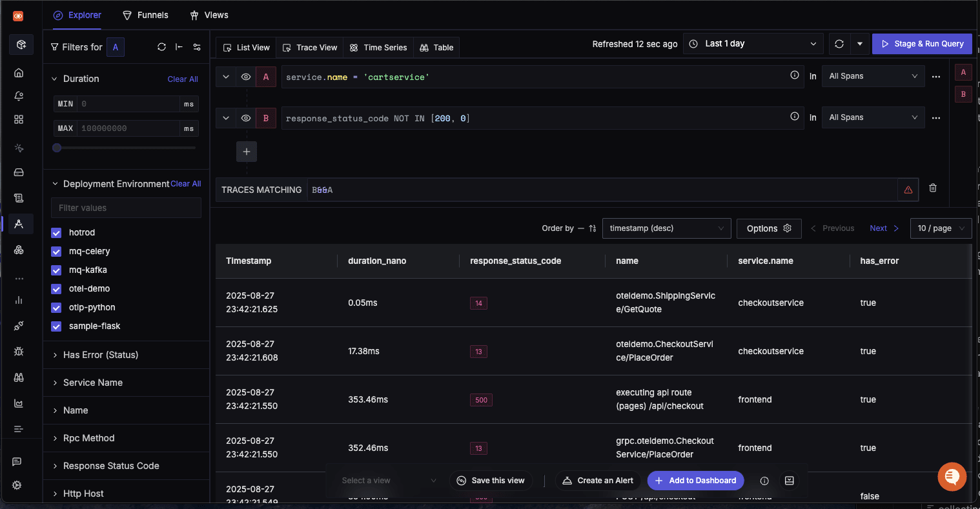Open the Alerts bell icon in sidebar

coord(19,96)
